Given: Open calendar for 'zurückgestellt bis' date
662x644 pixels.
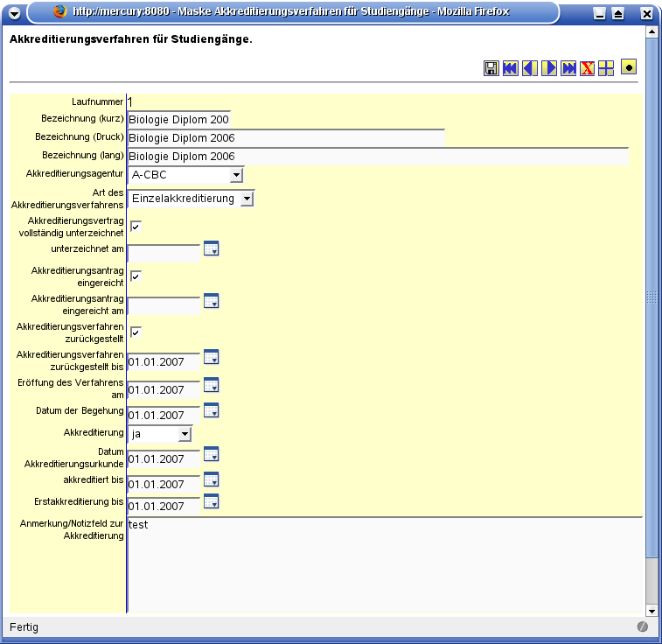Looking at the screenshot, I should [x=211, y=357].
